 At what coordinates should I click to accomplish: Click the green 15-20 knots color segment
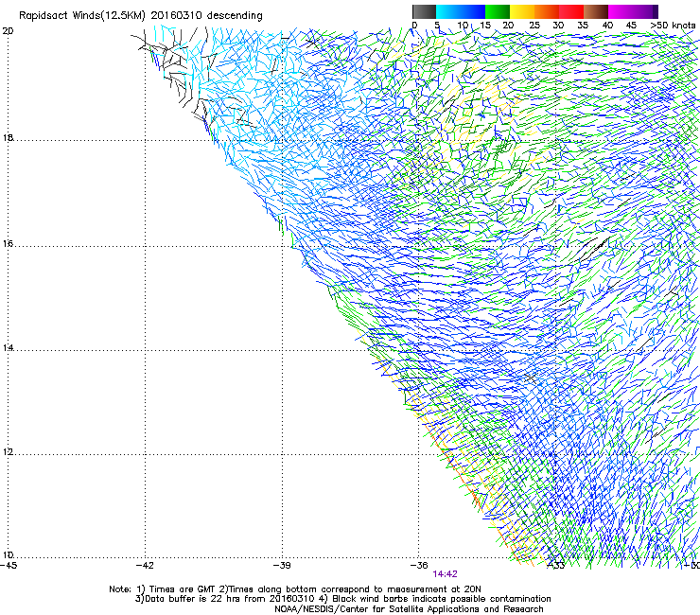pos(498,11)
